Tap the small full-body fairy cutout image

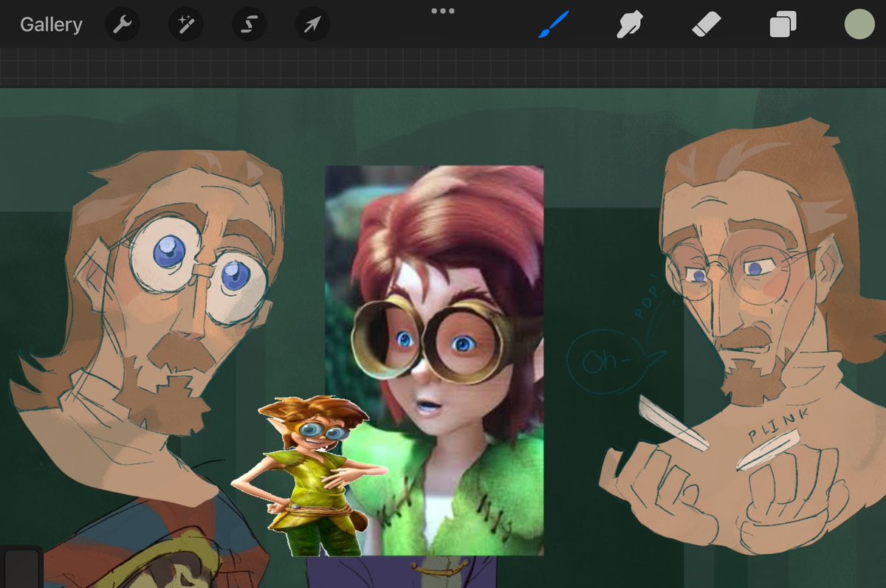tap(309, 476)
